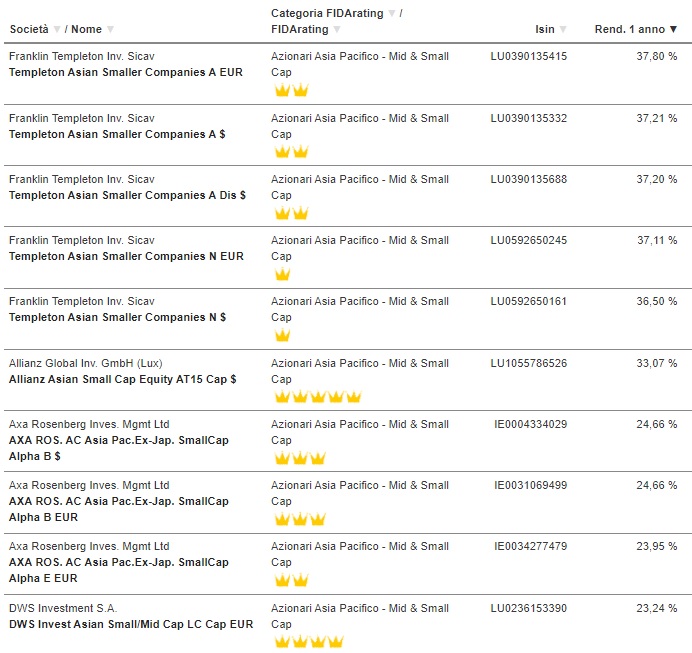This screenshot has width=692, height=653.
Task: Click three-crown rating for IE0004334029
Action: coord(300,458)
